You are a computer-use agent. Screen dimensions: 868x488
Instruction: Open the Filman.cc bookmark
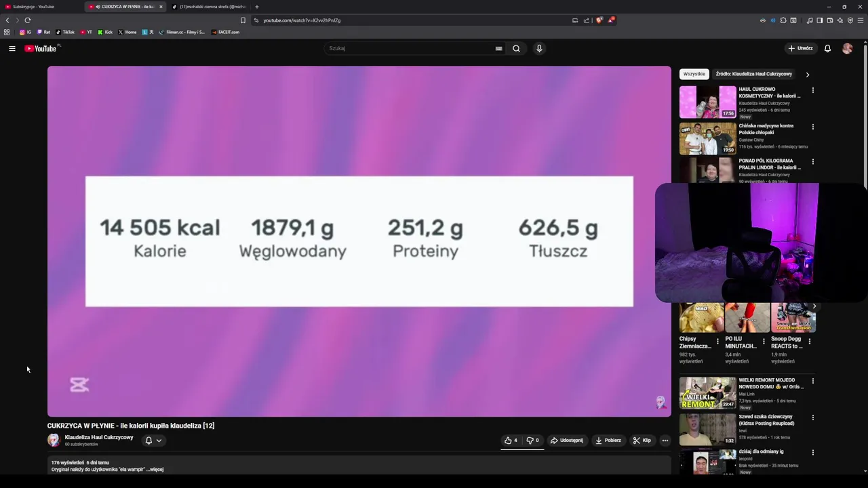tap(182, 32)
